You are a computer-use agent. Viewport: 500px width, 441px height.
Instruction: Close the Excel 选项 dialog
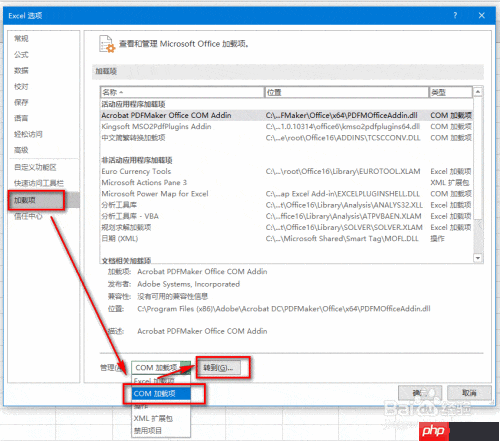point(482,15)
